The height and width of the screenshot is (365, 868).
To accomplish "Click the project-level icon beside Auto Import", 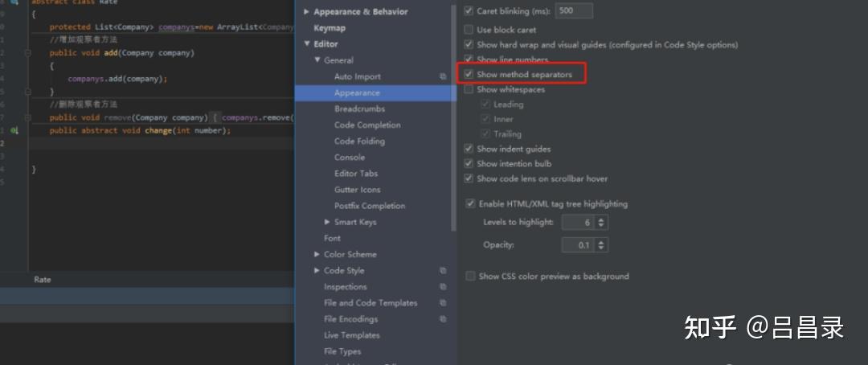I will pyautogui.click(x=443, y=76).
